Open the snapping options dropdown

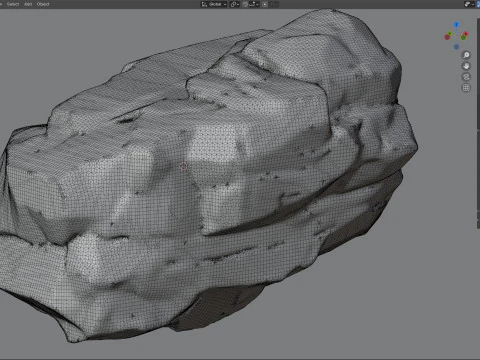(x=254, y=4)
